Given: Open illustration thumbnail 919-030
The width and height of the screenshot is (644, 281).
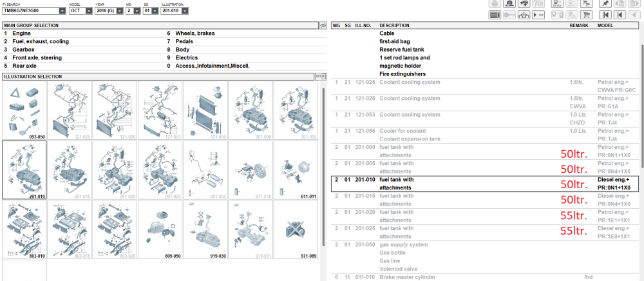Looking at the screenshot, I should click(x=205, y=229).
